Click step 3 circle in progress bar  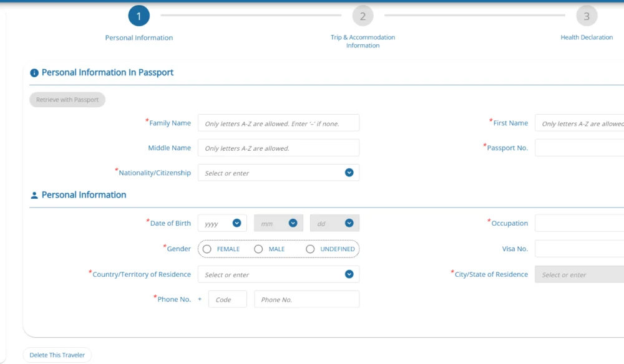tap(587, 16)
